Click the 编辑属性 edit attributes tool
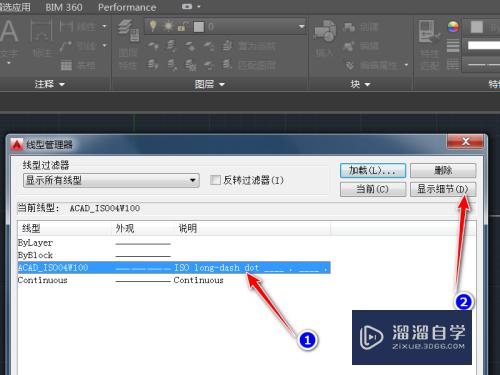This screenshot has width=500, height=375. pos(371,65)
